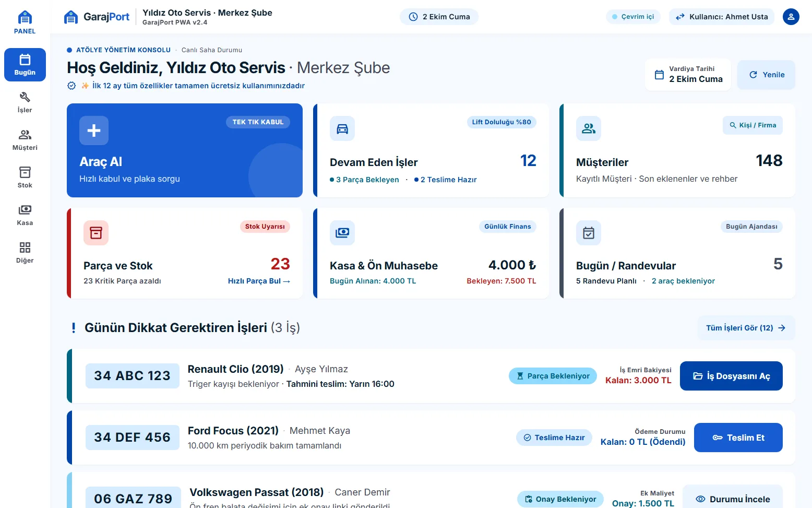Click the Stok Uyarısı warning badge
The image size is (812, 508).
click(265, 227)
